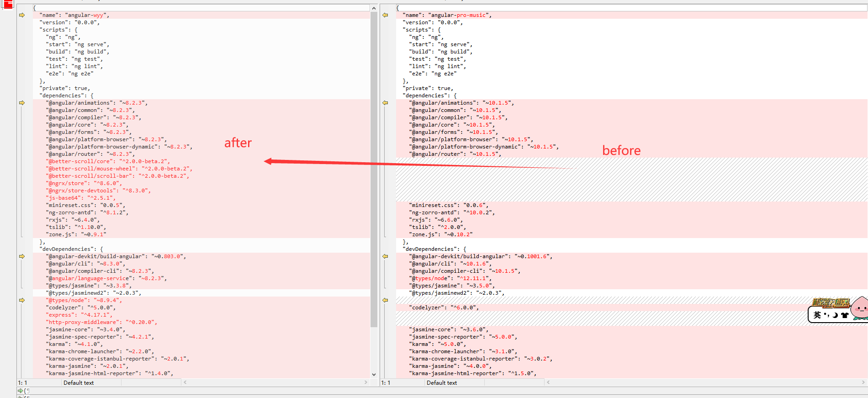Viewport: 868px width, 398px height.
Task: Click the left pane "1: 1" cursor position
Action: click(22, 383)
